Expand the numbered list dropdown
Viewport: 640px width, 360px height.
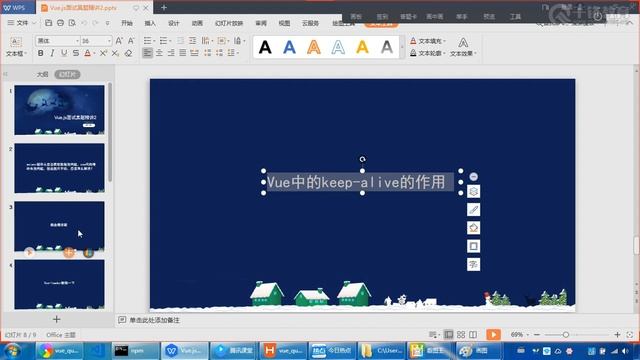click(x=170, y=41)
